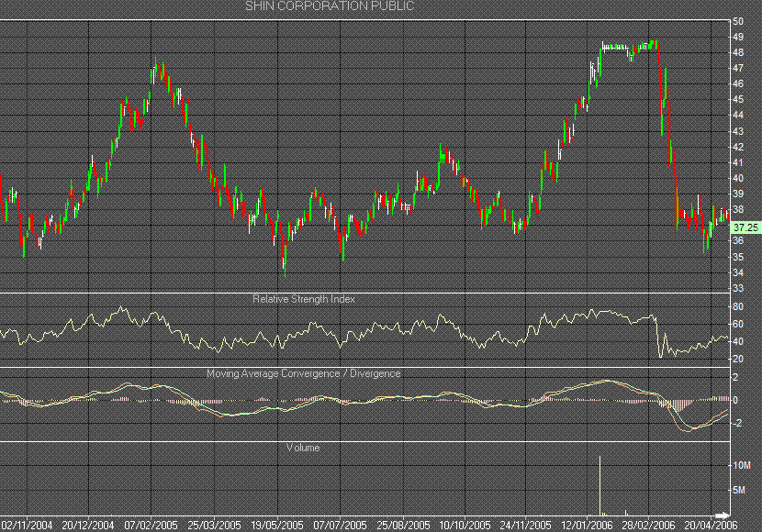Image resolution: width=762 pixels, height=532 pixels.
Task: Click the 07/02/2005 date on the time axis
Action: (x=151, y=526)
